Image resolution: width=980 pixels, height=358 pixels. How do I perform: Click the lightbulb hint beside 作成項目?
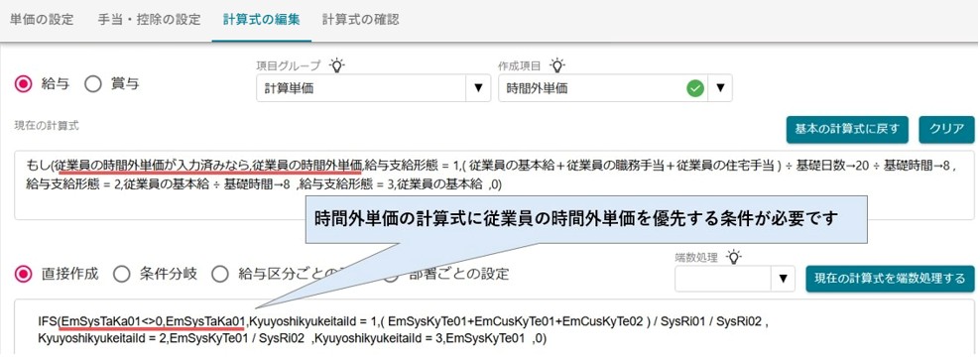(556, 65)
